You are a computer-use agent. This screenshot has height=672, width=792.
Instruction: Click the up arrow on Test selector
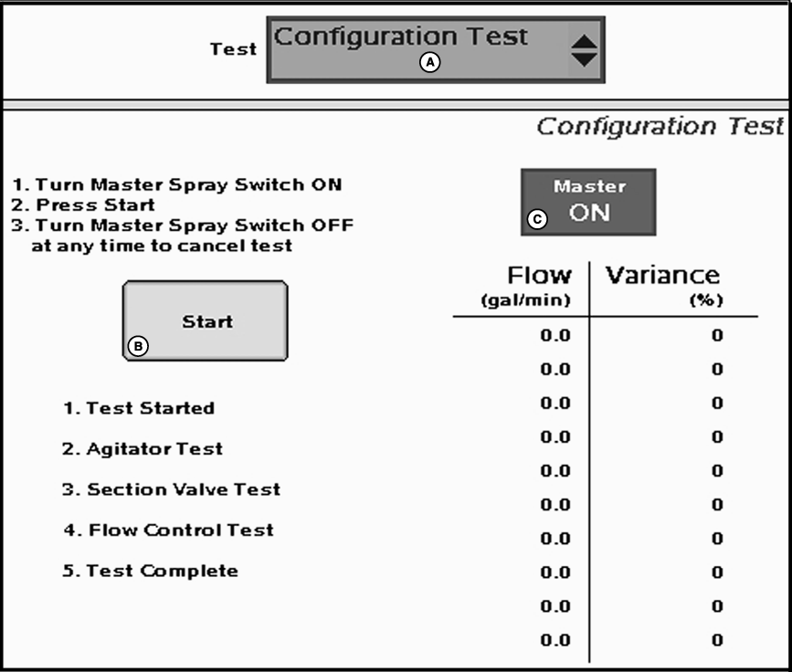pos(585,38)
